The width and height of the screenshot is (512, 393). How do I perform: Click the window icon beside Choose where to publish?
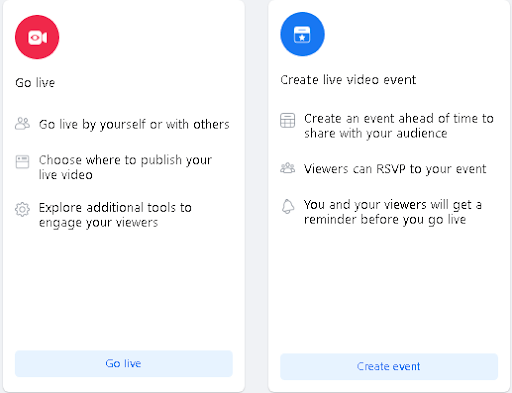point(22,162)
